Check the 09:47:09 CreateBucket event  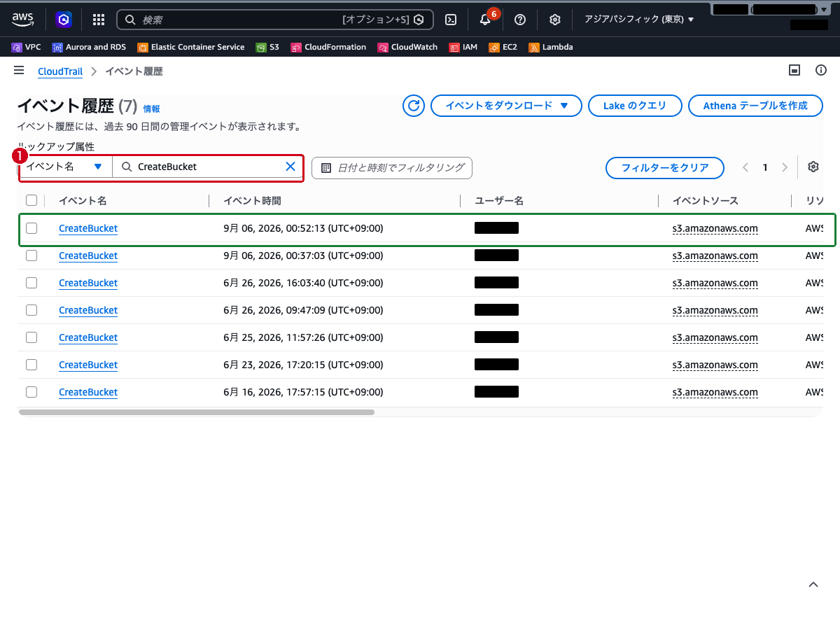click(x=31, y=310)
